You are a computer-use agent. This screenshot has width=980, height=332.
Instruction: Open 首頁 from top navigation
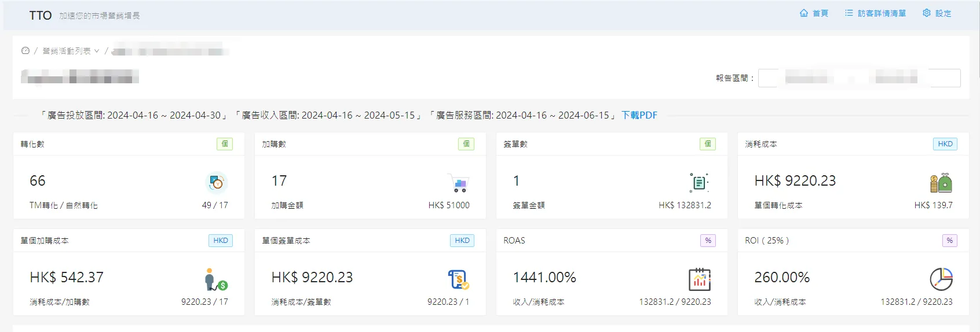[x=814, y=13]
